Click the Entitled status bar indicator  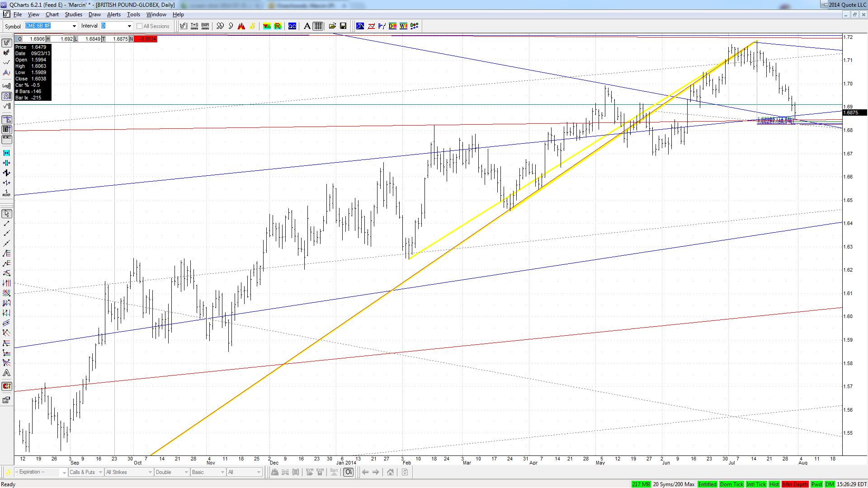click(707, 484)
